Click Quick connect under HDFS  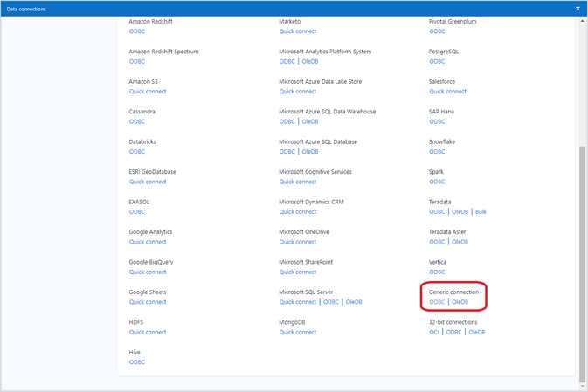(x=148, y=332)
